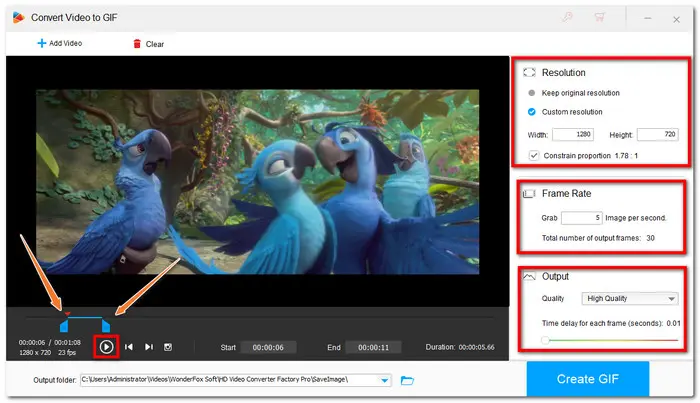Click the 'Total number of output frames' text
The width and height of the screenshot is (700, 403).
click(x=591, y=238)
